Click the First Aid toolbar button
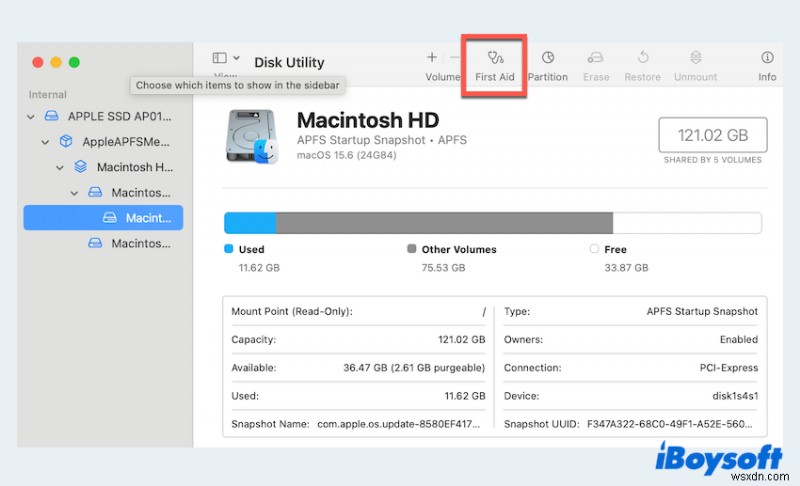Screen dimensions: 800x486 (494, 66)
